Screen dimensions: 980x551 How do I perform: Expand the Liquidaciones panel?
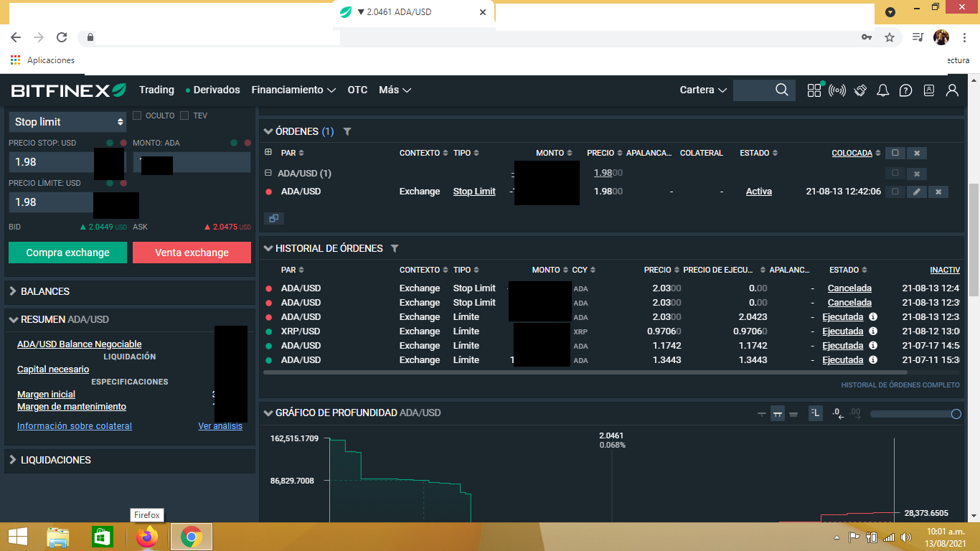(55, 460)
